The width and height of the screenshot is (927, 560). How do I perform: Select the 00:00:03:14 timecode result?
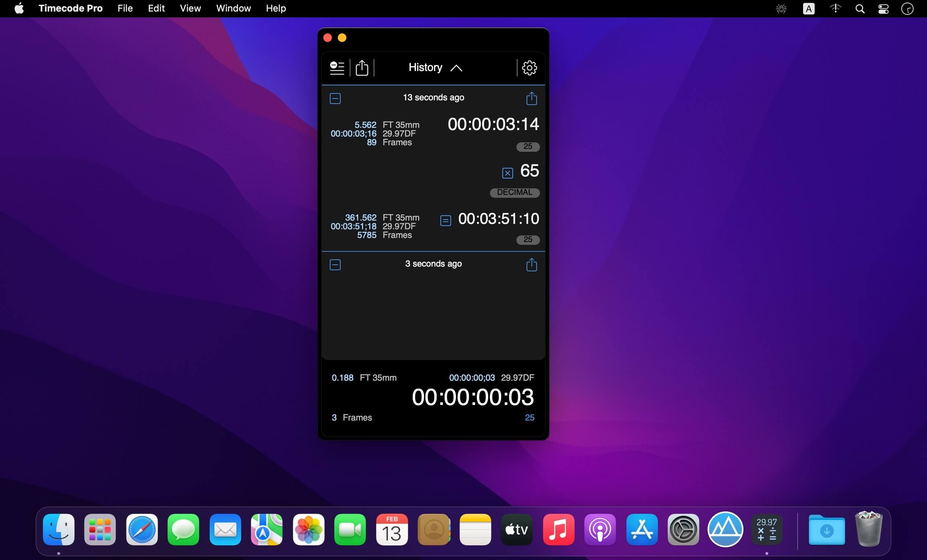(493, 124)
